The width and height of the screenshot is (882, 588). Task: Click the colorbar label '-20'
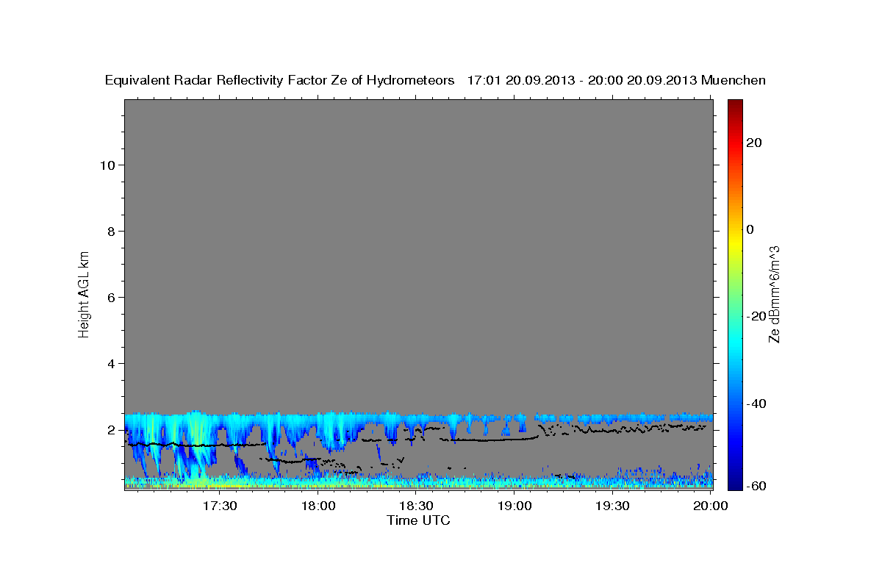tap(756, 316)
